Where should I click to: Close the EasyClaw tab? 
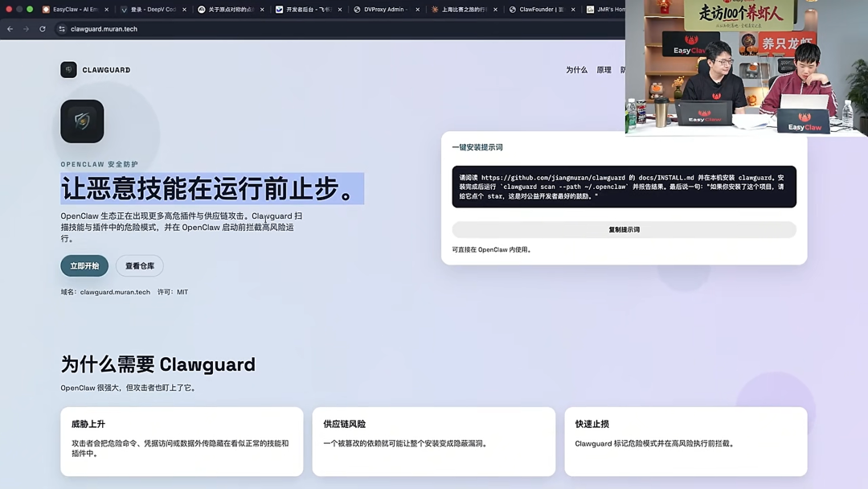tap(107, 10)
